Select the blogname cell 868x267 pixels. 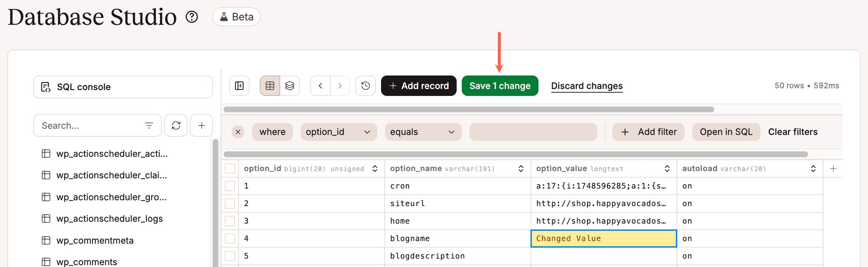458,239
